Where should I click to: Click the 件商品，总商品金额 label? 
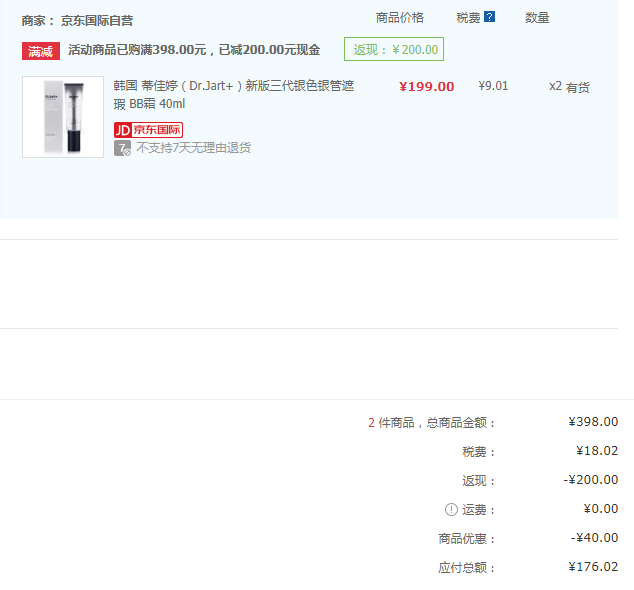coord(437,423)
